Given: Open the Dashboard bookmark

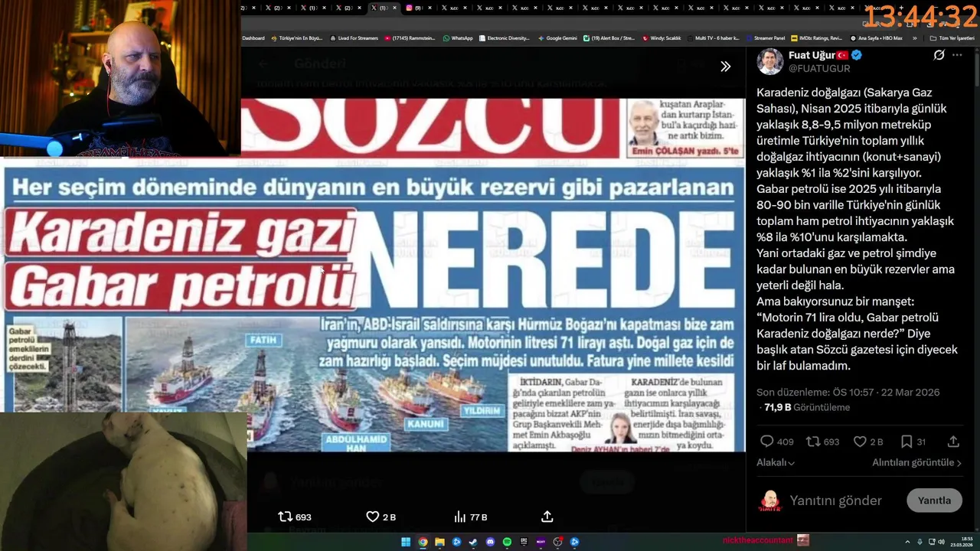Looking at the screenshot, I should click(x=253, y=37).
